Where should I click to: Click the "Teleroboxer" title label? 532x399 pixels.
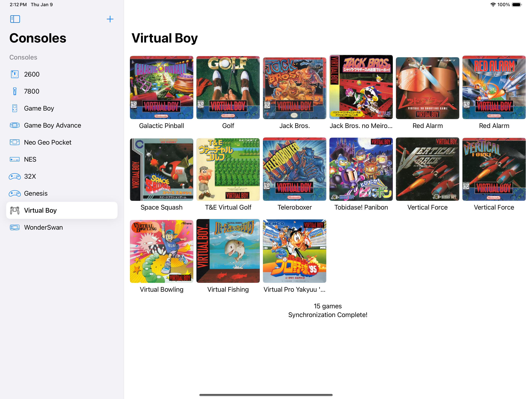tap(295, 207)
